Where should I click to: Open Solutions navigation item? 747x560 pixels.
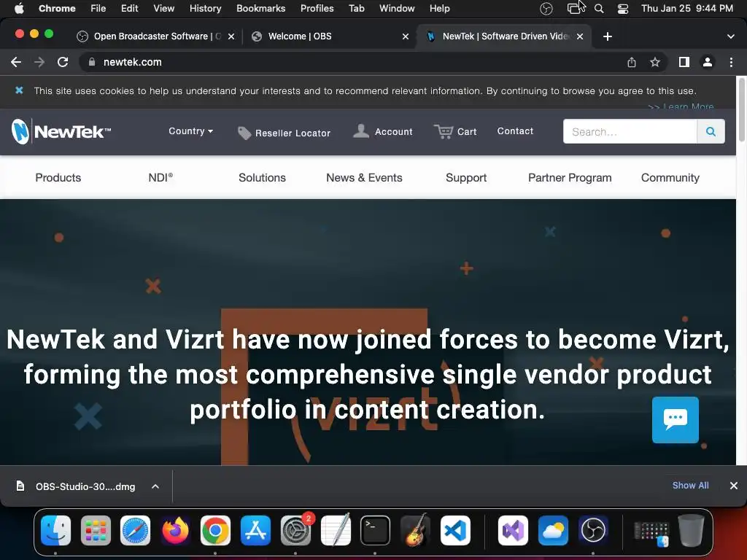point(262,178)
